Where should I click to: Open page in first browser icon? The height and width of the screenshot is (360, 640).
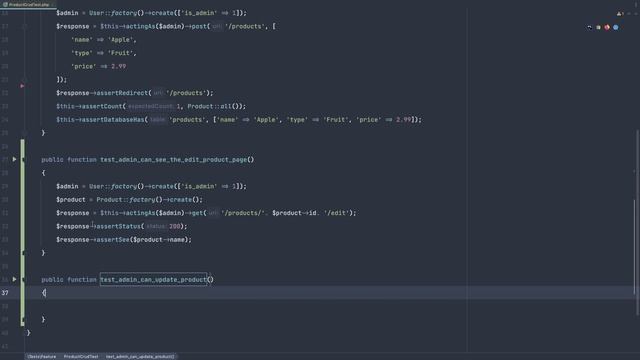589,27
